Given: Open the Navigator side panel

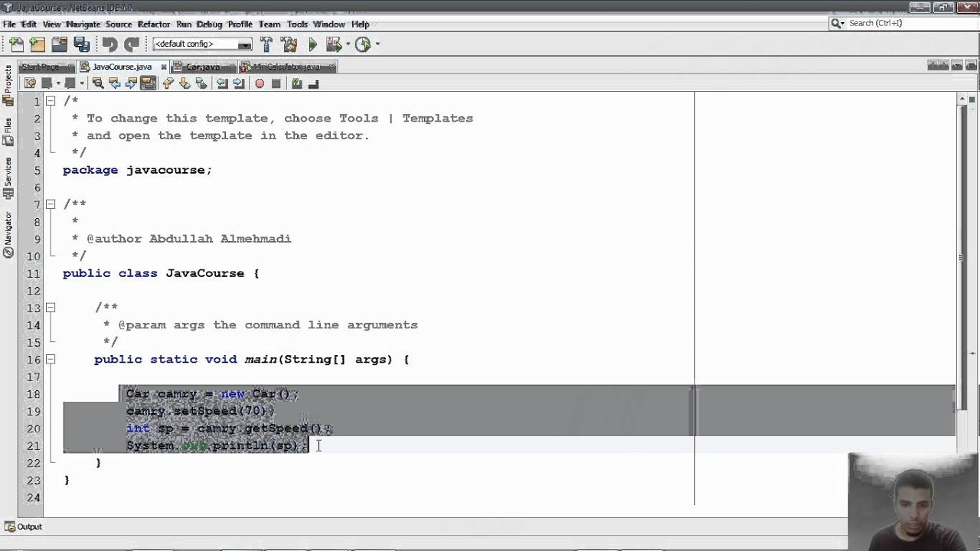Looking at the screenshot, I should (8, 235).
